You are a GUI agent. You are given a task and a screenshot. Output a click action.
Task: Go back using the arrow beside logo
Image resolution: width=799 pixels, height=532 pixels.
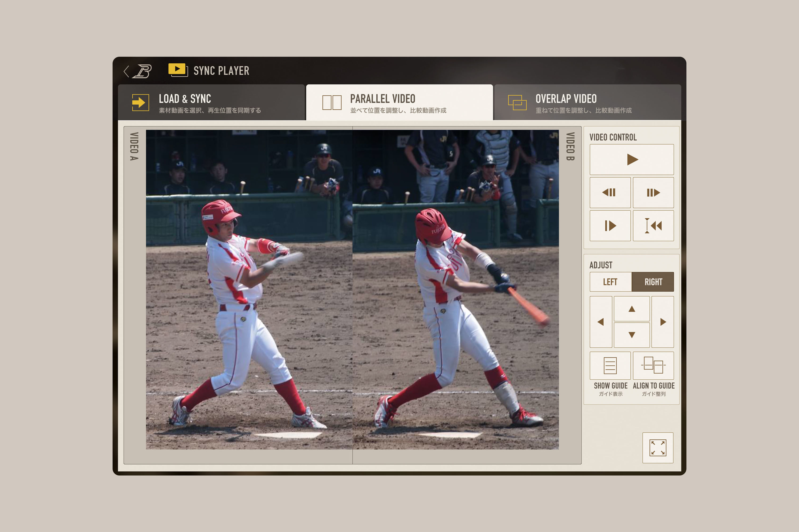[126, 71]
